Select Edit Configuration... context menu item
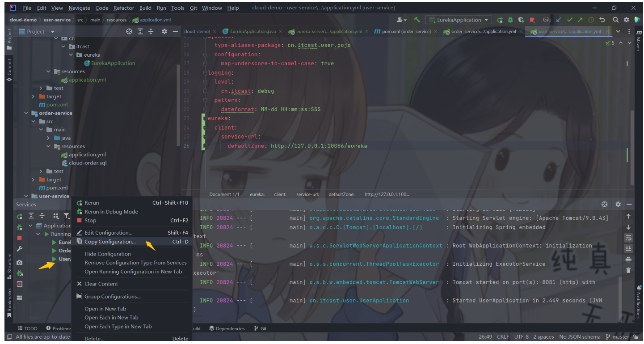 [x=132, y=233]
